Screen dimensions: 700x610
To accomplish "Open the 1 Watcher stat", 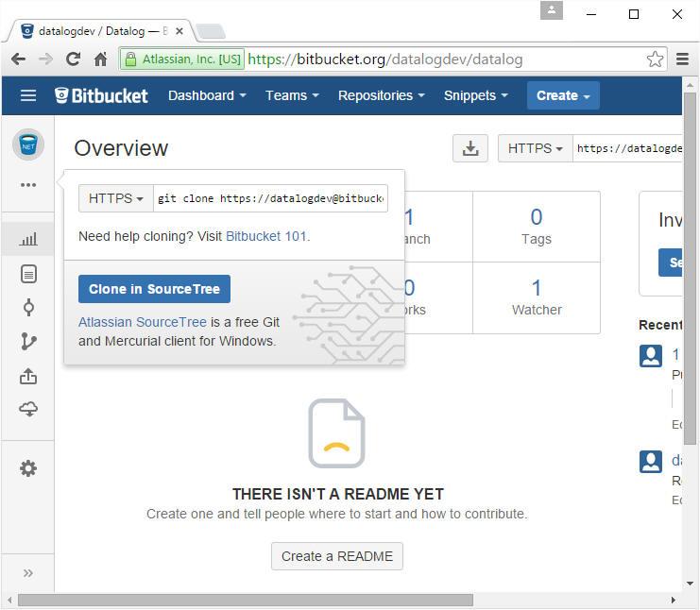I will 537,298.
